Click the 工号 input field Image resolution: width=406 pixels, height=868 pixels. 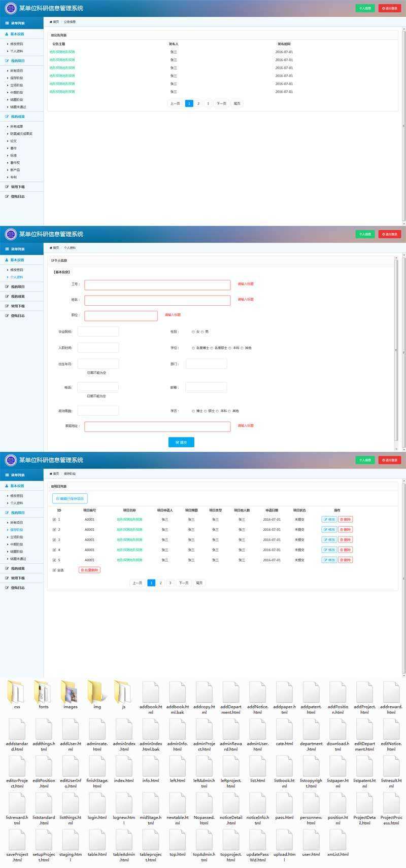(x=157, y=284)
